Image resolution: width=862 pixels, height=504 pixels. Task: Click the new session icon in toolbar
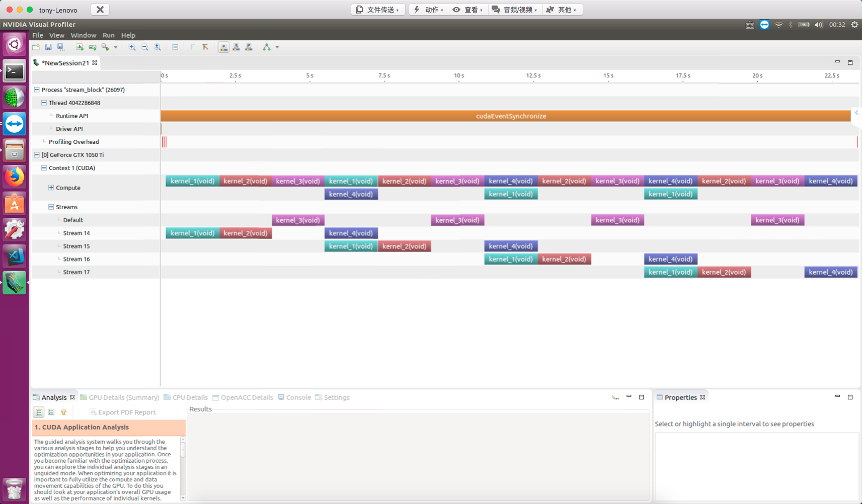(36, 47)
